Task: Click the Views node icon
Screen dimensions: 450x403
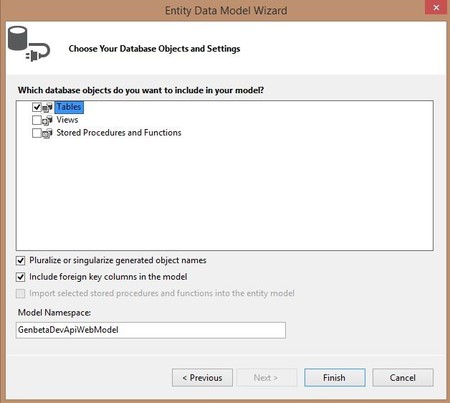Action: (x=48, y=120)
